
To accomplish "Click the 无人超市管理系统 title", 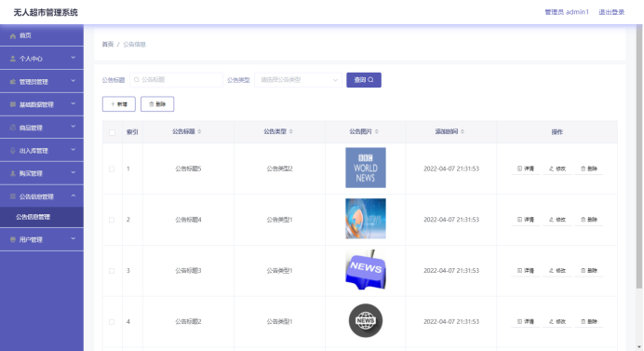I will (x=46, y=12).
